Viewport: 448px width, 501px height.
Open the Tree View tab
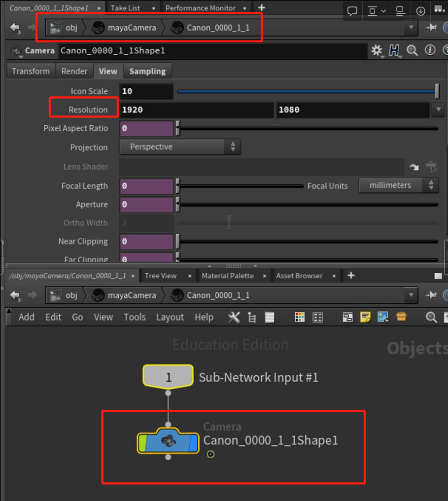click(x=161, y=276)
